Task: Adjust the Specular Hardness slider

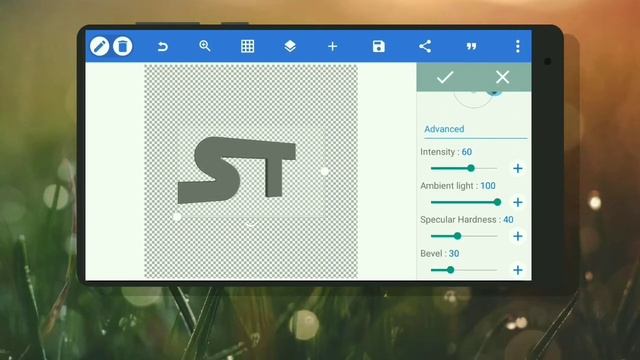Action: click(x=464, y=236)
